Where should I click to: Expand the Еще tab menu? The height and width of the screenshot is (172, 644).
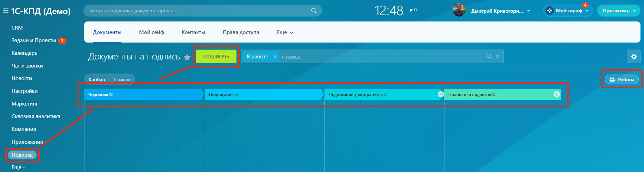tap(285, 32)
